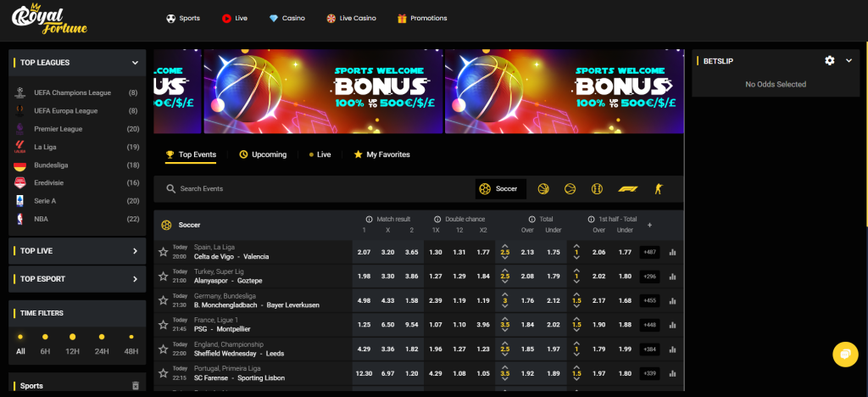Viewport: 868px width, 397px height.
Task: Expand the Top Esport section
Action: coord(135,279)
